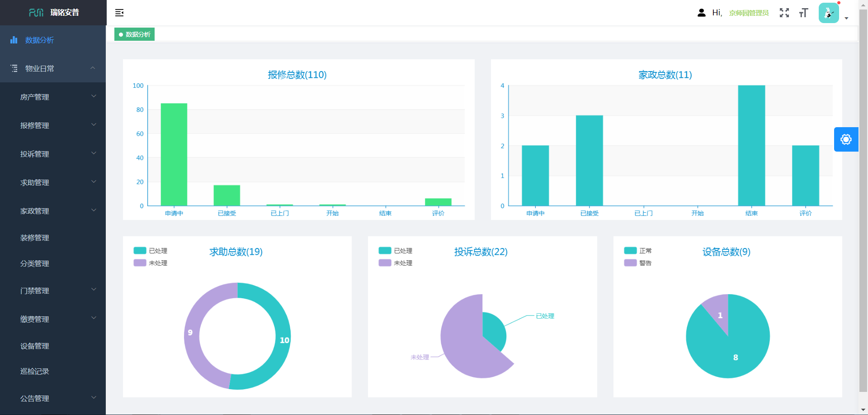Image resolution: width=868 pixels, height=415 pixels.
Task: Open the 巡检记录 sidebar link
Action: tap(35, 372)
